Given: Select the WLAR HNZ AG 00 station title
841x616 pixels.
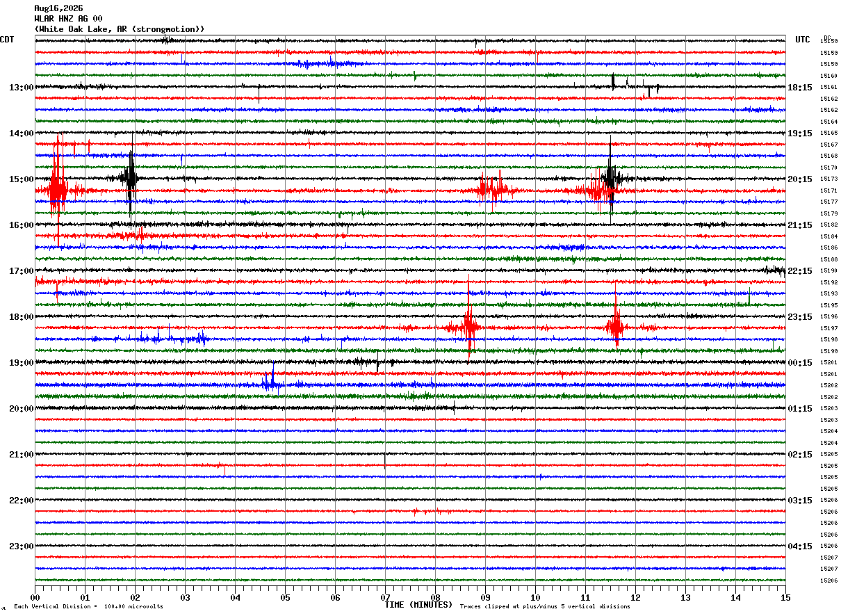Looking at the screenshot, I should 68,19.
